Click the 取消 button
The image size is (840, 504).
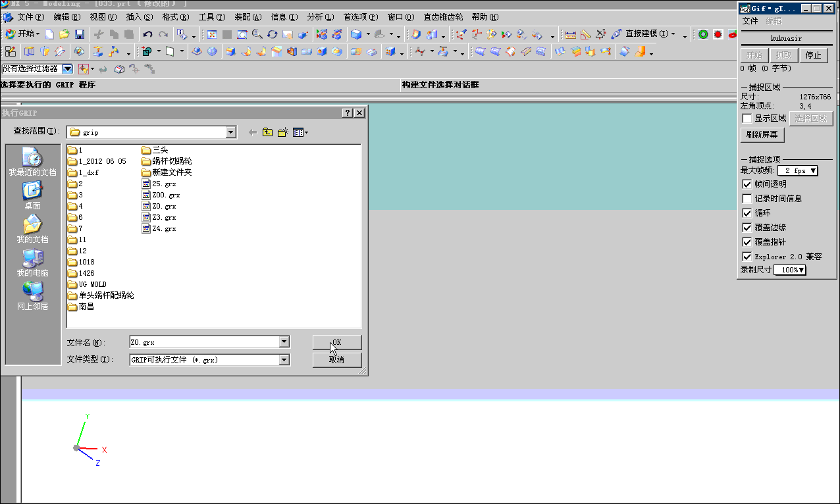[x=337, y=360]
